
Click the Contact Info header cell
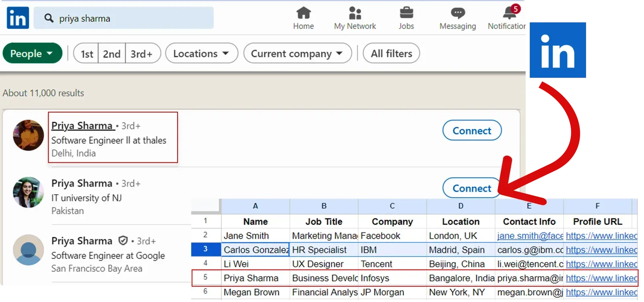click(x=529, y=221)
